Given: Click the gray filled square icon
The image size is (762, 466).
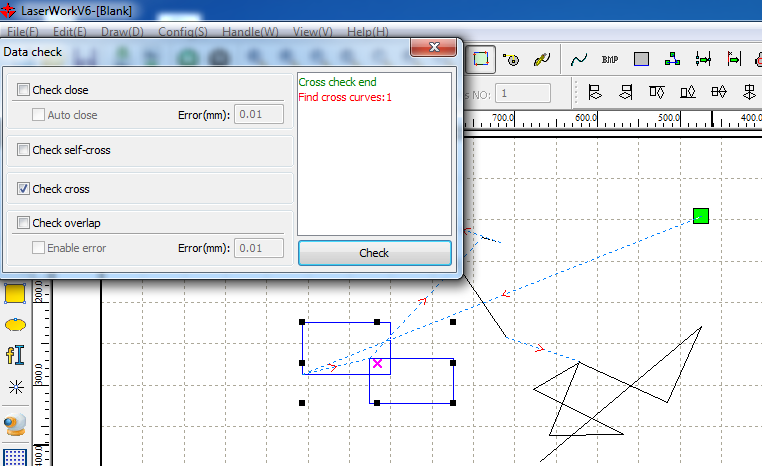Looking at the screenshot, I should coord(642,59).
